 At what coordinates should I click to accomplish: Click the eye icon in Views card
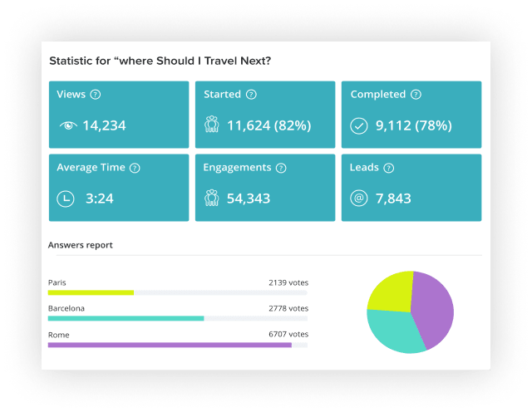[x=67, y=125]
